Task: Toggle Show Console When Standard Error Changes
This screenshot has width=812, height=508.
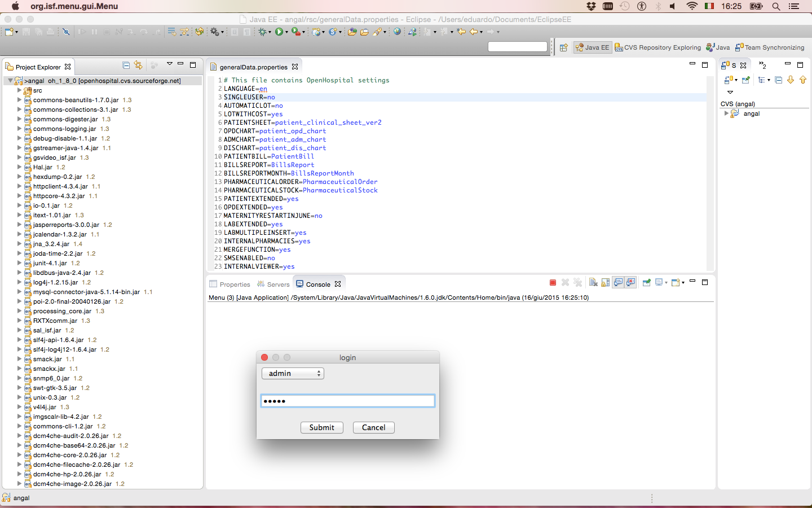Action: point(631,282)
